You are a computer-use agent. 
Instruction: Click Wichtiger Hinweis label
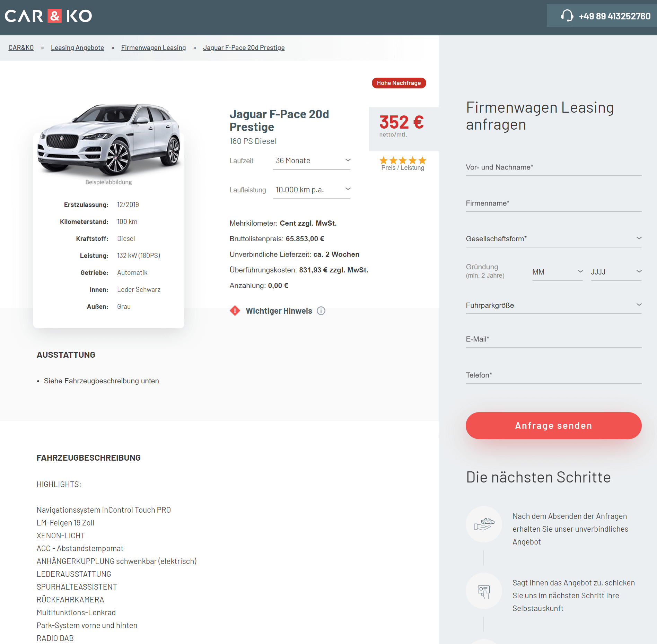(x=279, y=311)
